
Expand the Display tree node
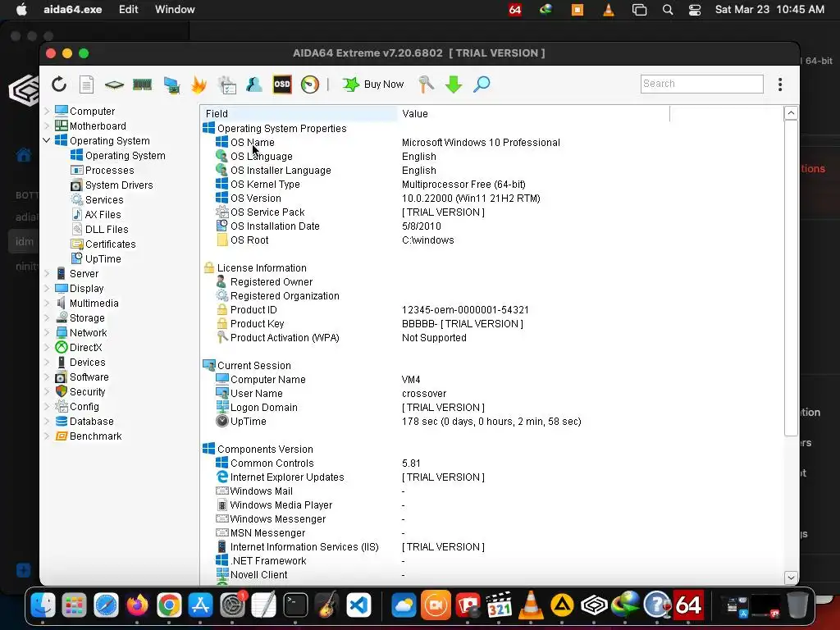[47, 288]
